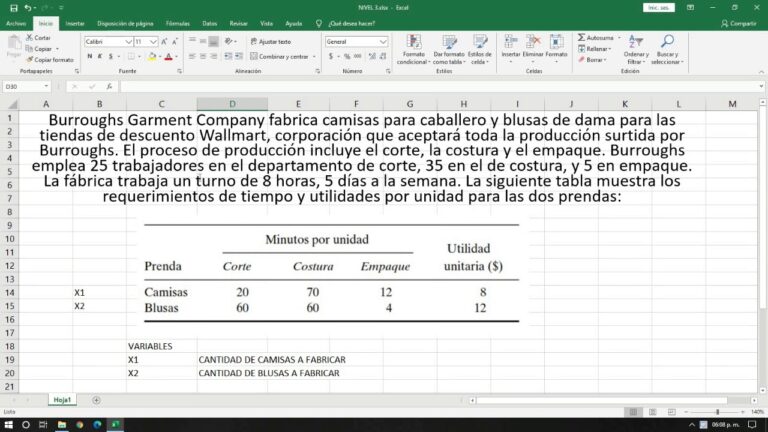Expand the General number format dropdown
This screenshot has height=432, width=768.
pyautogui.click(x=383, y=42)
